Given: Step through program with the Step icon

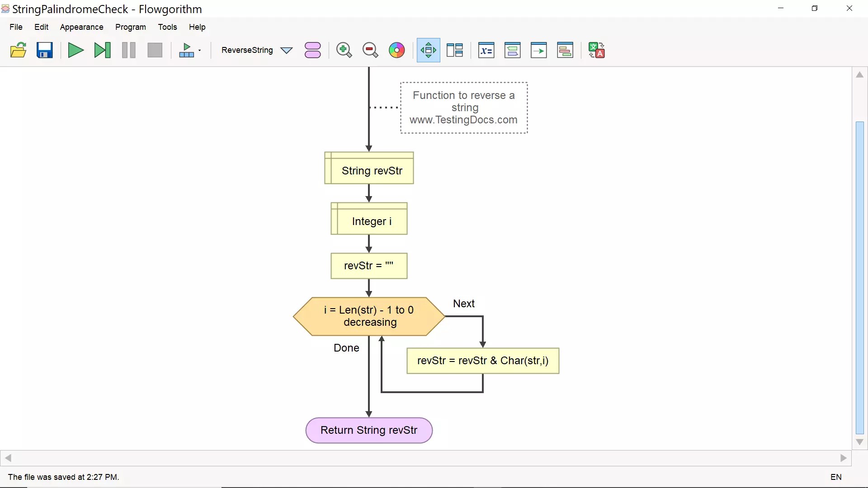Looking at the screenshot, I should click(x=102, y=50).
